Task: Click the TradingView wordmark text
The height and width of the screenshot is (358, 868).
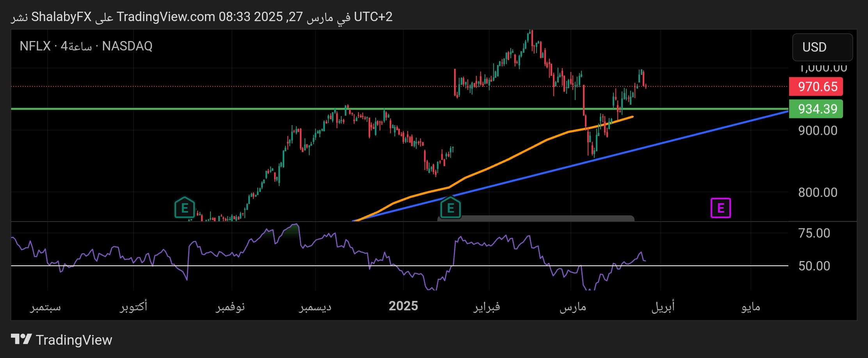Action: click(x=74, y=340)
